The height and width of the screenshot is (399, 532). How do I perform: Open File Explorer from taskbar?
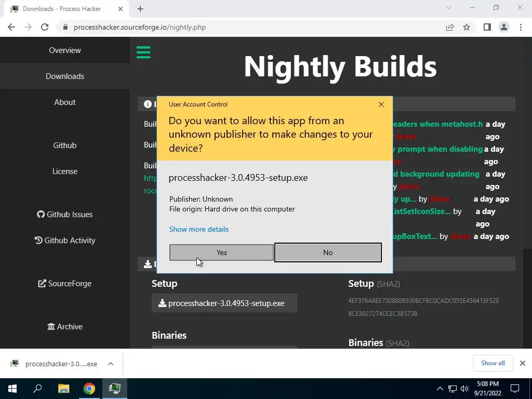point(63,389)
